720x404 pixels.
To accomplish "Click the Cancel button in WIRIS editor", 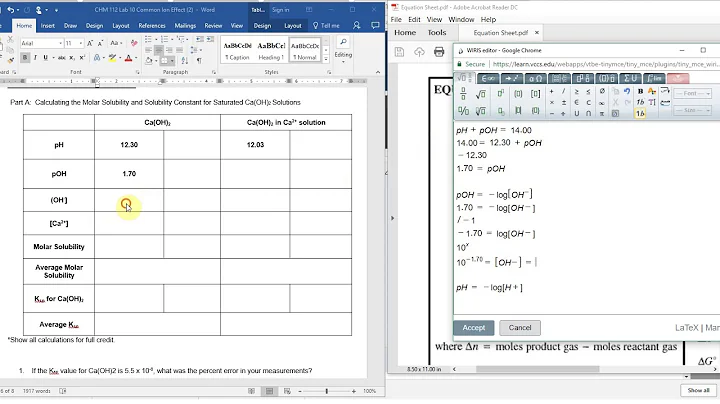I will point(520,328).
